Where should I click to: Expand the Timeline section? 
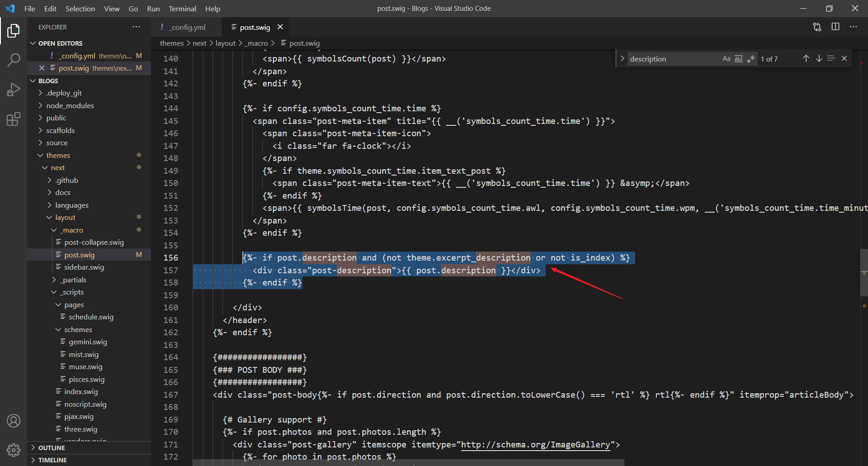[x=89, y=460]
